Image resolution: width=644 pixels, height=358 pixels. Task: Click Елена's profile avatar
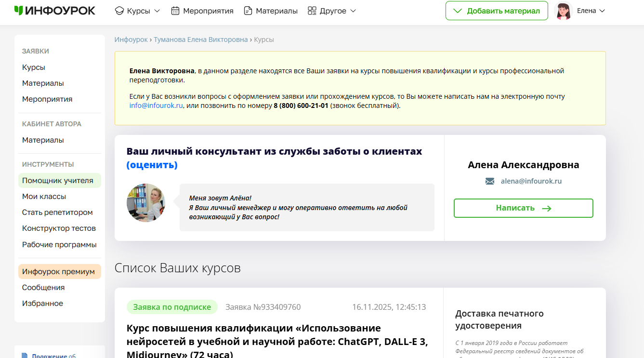click(563, 11)
